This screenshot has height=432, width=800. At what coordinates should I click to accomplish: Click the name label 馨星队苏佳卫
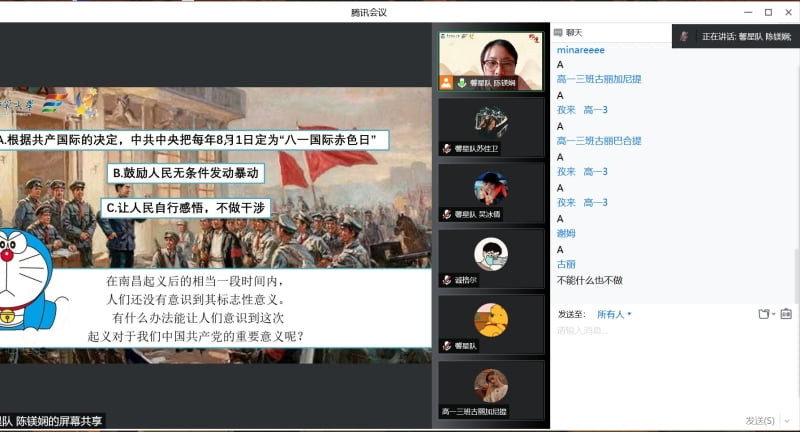(x=476, y=148)
